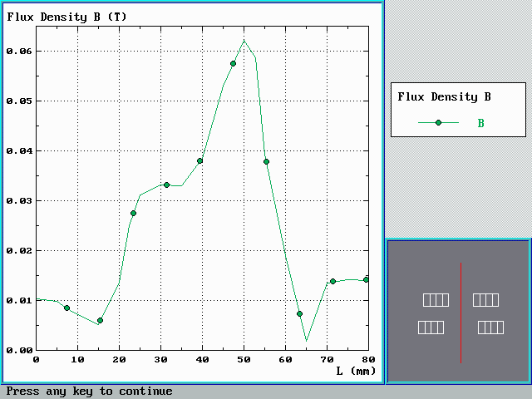
Task: Click the 'Flux Density B' legend heading
Action: (x=444, y=97)
